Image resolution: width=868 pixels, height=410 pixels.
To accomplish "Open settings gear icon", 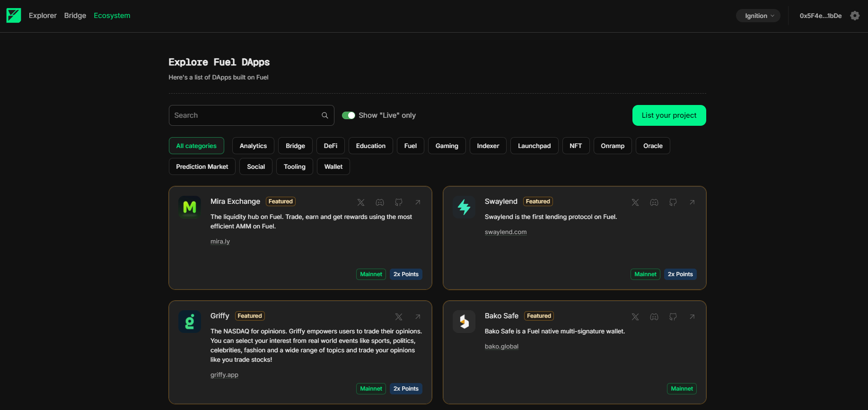I will (x=855, y=16).
